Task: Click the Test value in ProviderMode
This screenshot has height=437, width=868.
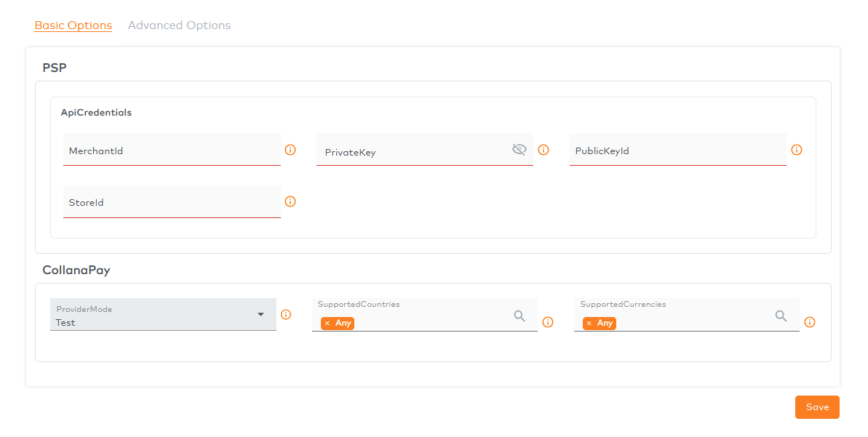Action: coord(65,323)
